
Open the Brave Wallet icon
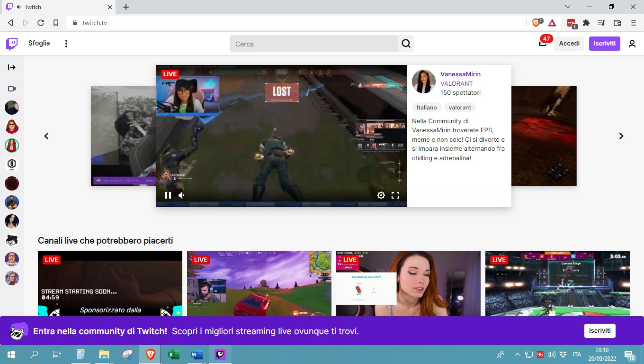617,23
